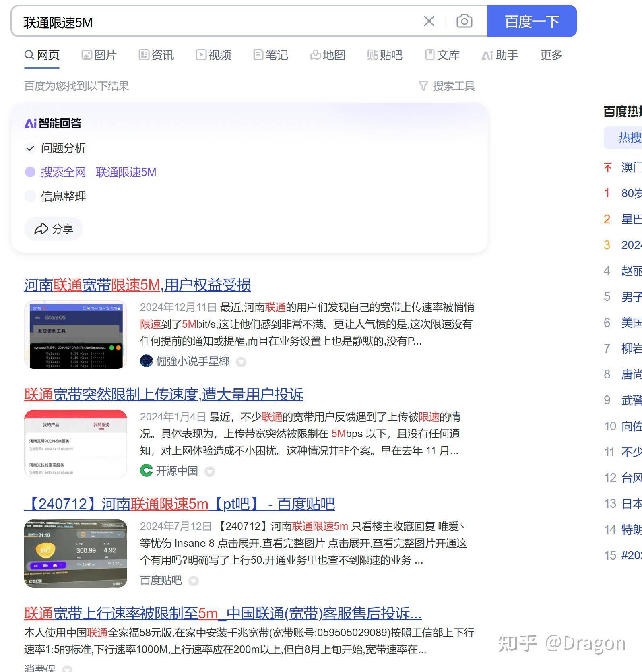Open hot search item ranked 5
The image size is (642, 672).
tap(631, 297)
